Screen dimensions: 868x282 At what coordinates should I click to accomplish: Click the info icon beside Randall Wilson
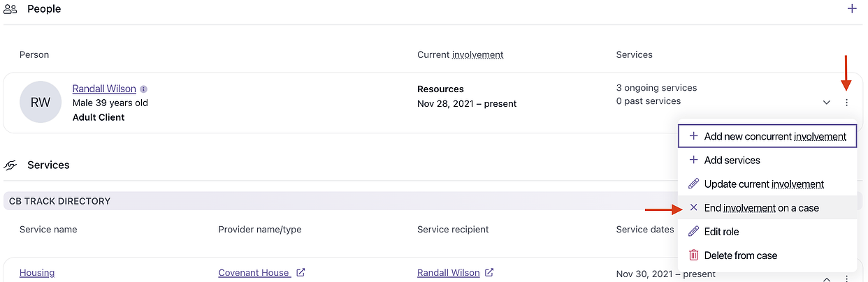(x=143, y=89)
